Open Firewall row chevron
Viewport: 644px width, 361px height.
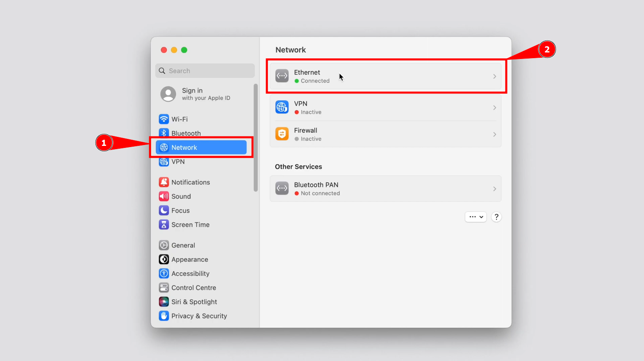click(494, 134)
